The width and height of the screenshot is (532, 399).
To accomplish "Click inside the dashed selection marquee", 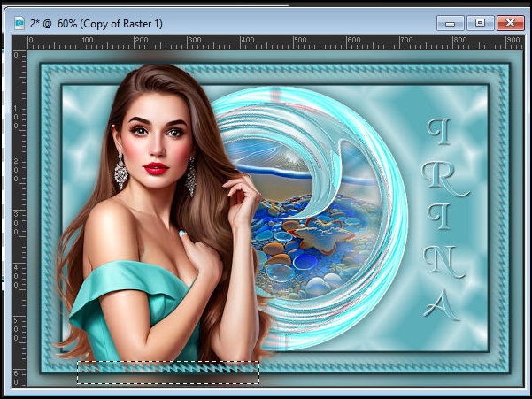I will tap(168, 372).
